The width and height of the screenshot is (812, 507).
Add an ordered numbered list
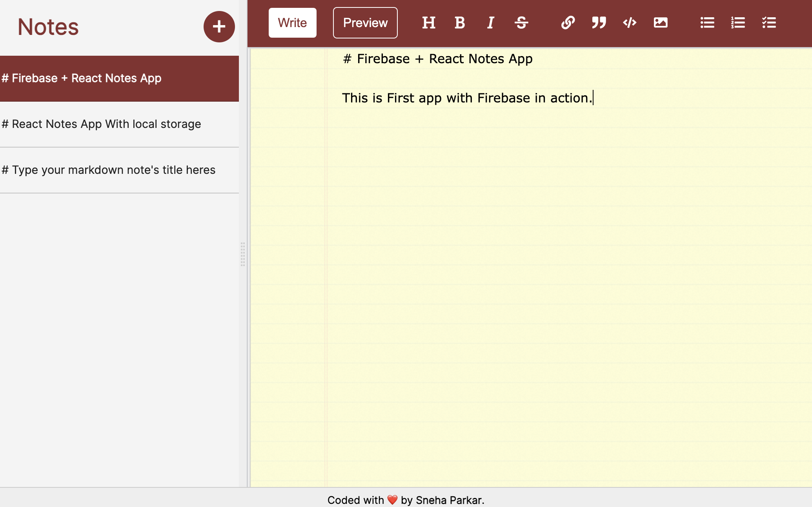pos(738,23)
